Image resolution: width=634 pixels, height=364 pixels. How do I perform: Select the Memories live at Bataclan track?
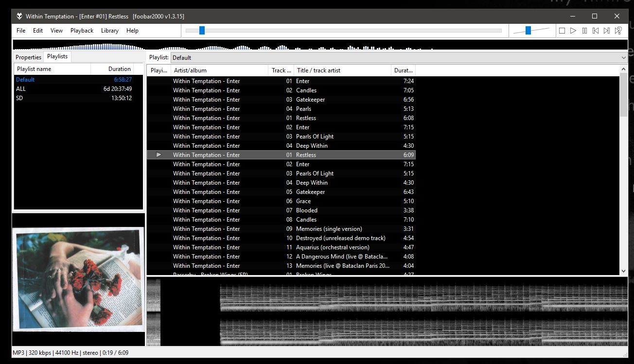click(281, 266)
